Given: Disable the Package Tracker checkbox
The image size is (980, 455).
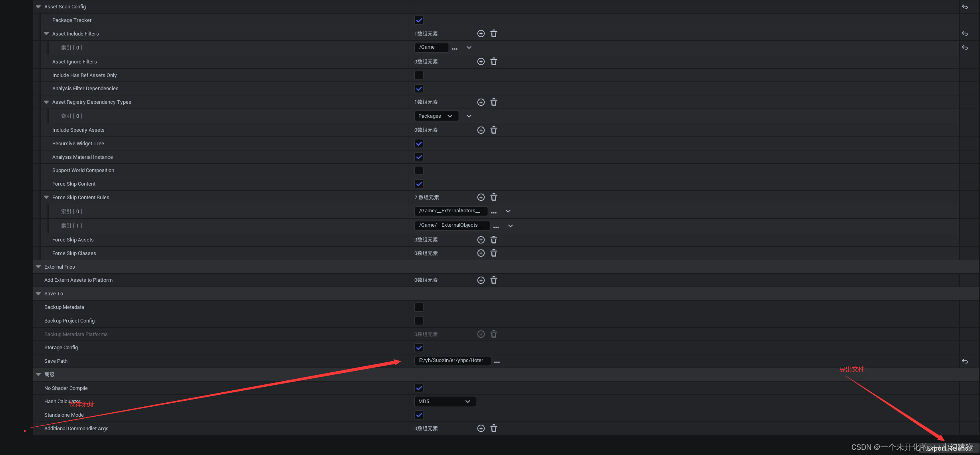Looking at the screenshot, I should tap(419, 20).
